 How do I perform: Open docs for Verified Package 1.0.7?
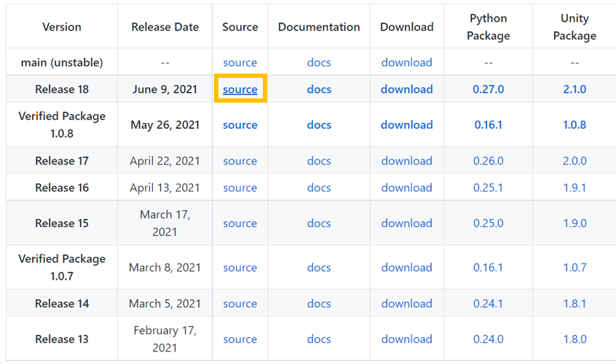pyautogui.click(x=319, y=267)
